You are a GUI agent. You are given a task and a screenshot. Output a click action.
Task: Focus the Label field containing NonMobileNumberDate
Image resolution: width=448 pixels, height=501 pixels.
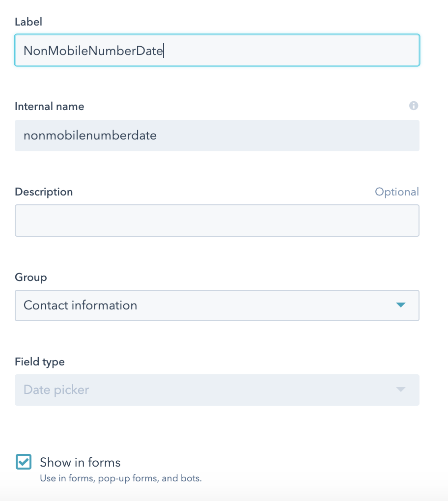click(217, 50)
